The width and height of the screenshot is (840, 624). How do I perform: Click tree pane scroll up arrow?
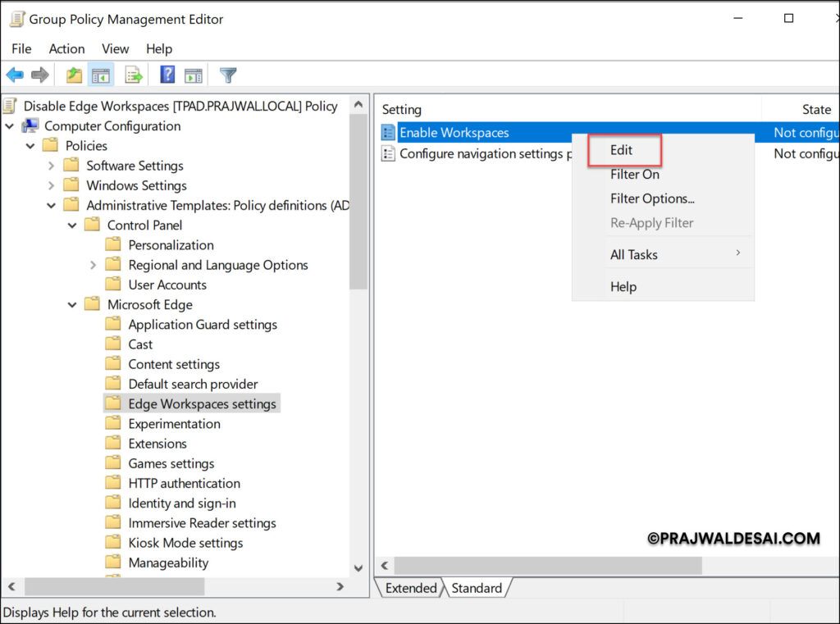(x=358, y=104)
